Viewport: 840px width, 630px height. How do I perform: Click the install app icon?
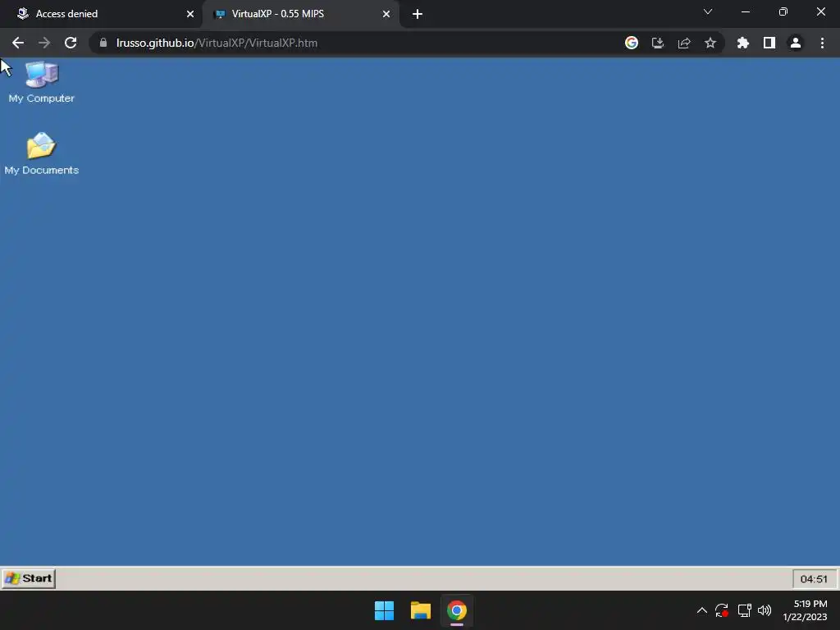(658, 43)
